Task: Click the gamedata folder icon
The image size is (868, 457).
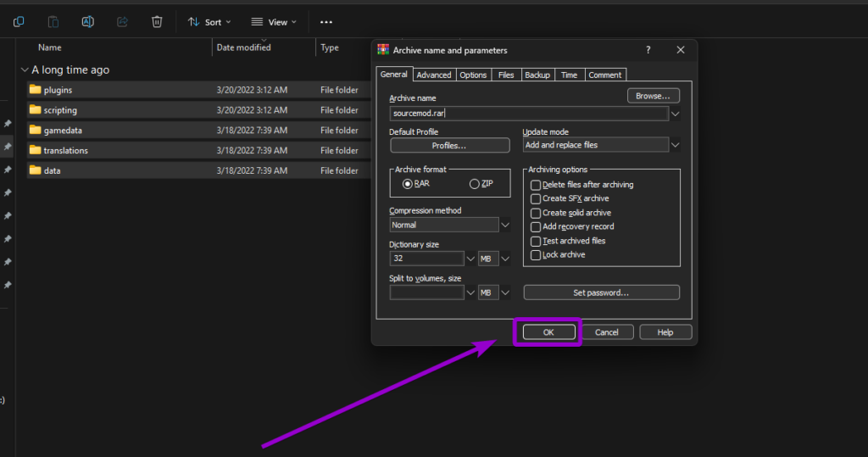Action: click(36, 130)
